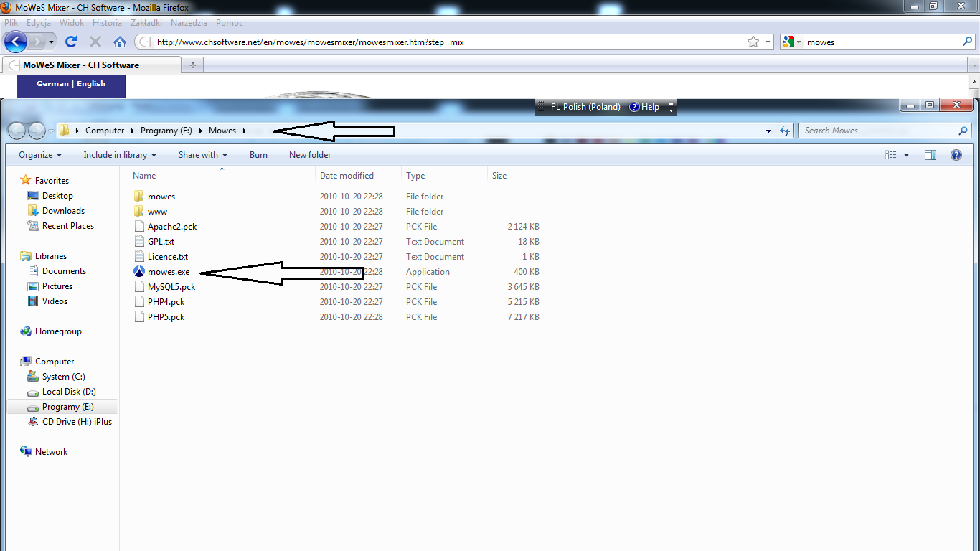This screenshot has width=980, height=551.
Task: Open the Zakładki menu
Action: click(x=146, y=23)
